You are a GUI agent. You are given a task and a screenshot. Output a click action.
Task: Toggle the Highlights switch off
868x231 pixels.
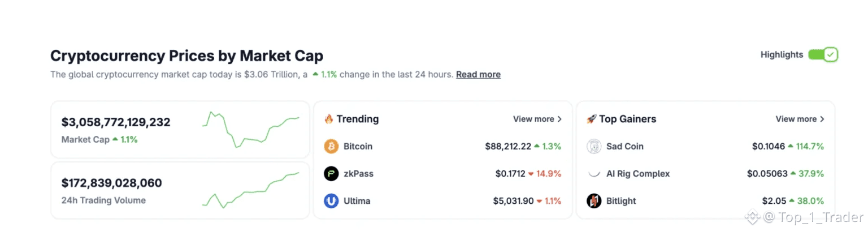click(x=823, y=54)
